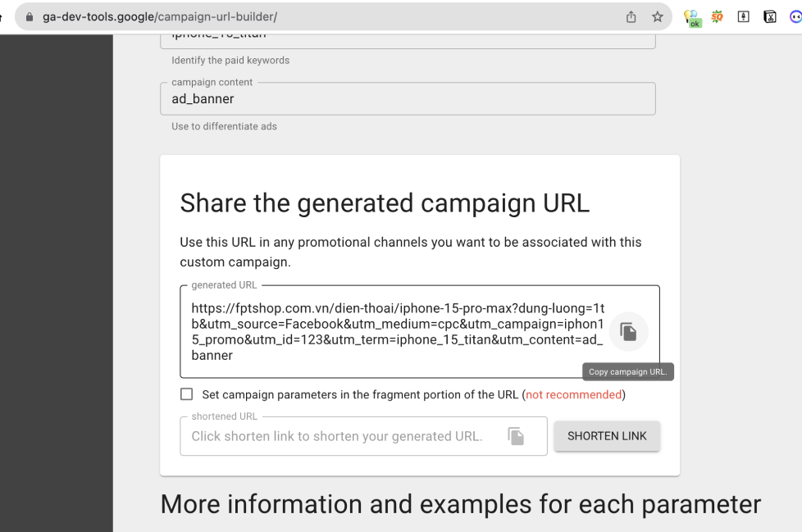View site info via the padlock icon
802x532 pixels.
click(31, 16)
